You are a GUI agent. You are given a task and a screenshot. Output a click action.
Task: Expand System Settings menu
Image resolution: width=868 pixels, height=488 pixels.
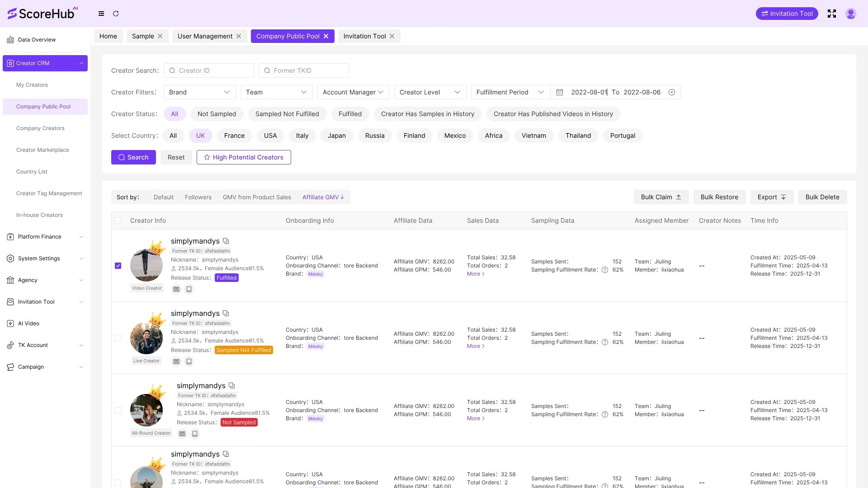click(x=45, y=258)
